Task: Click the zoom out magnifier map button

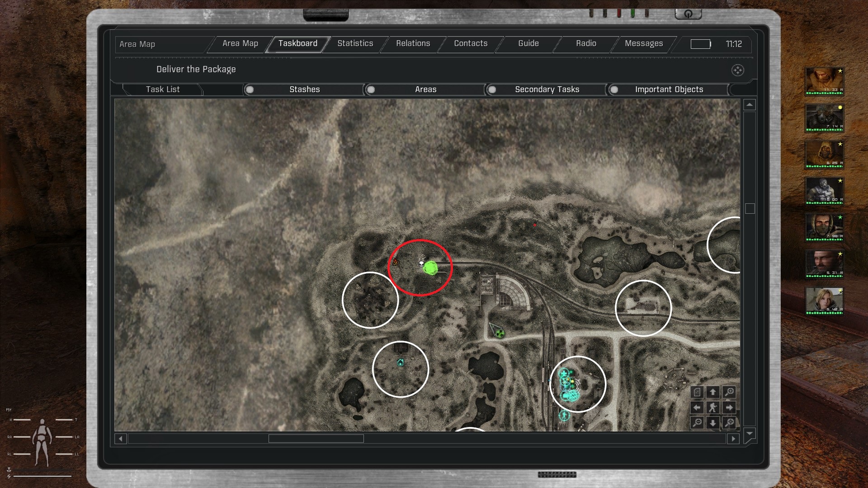Action: (x=697, y=422)
